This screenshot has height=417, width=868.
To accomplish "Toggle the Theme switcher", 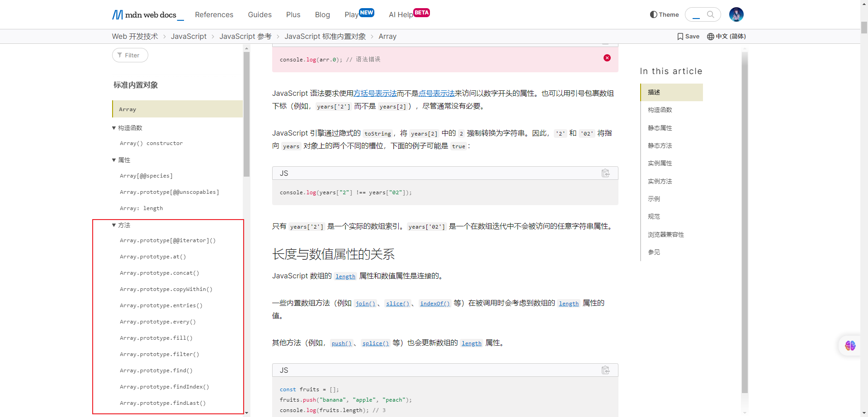I will (664, 14).
